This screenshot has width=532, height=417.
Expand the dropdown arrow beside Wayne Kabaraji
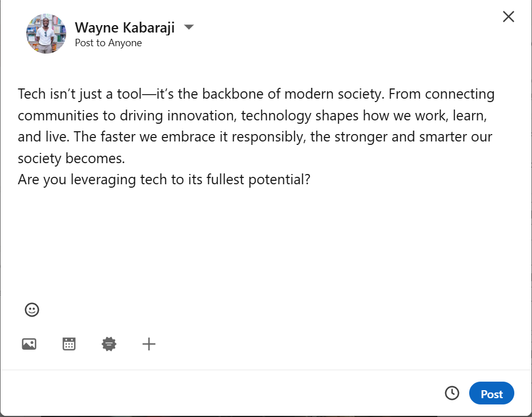click(189, 27)
